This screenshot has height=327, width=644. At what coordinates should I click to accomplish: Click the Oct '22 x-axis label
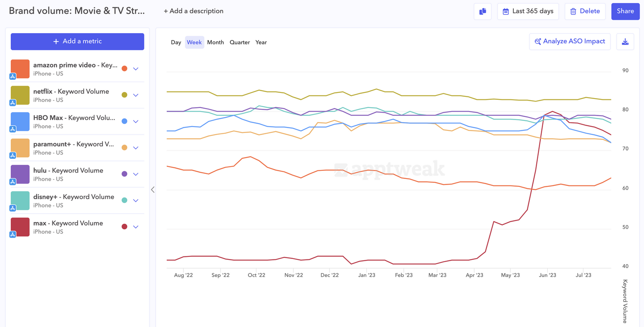[256, 275]
